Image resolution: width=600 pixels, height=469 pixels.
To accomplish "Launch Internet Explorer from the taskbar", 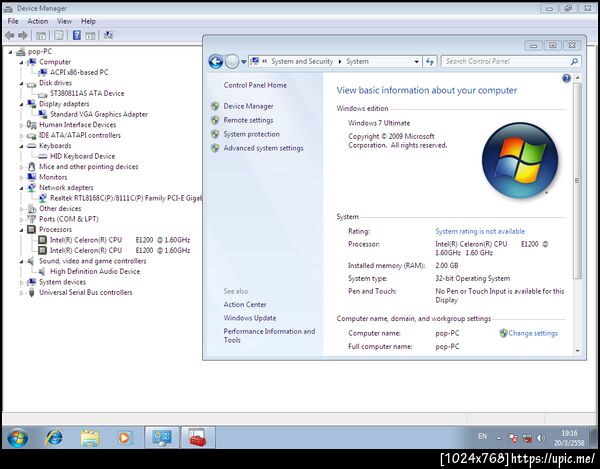I will click(53, 437).
